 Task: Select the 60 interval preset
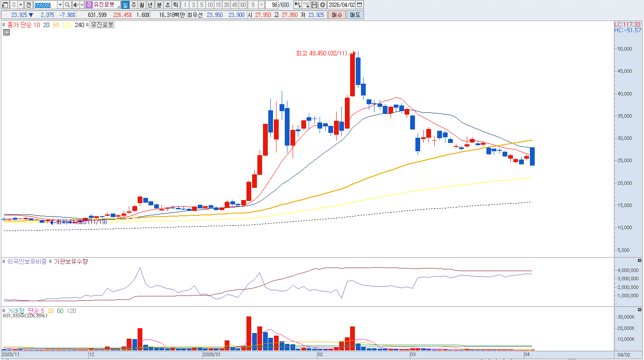pos(243,5)
